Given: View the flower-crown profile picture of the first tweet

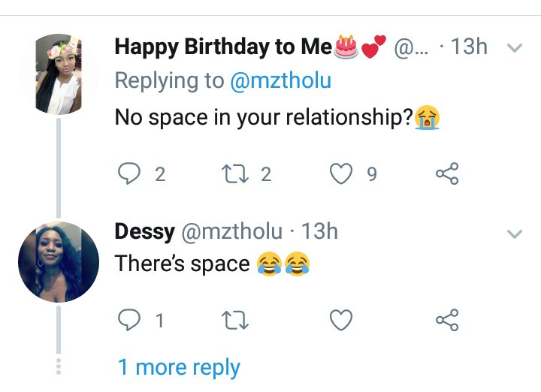Looking at the screenshot, I should tap(58, 74).
